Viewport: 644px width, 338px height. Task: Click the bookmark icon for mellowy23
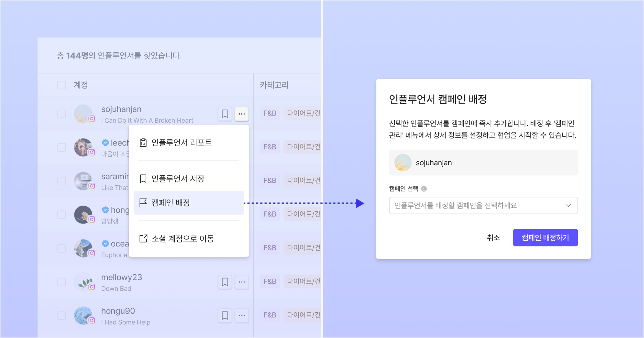tap(225, 282)
